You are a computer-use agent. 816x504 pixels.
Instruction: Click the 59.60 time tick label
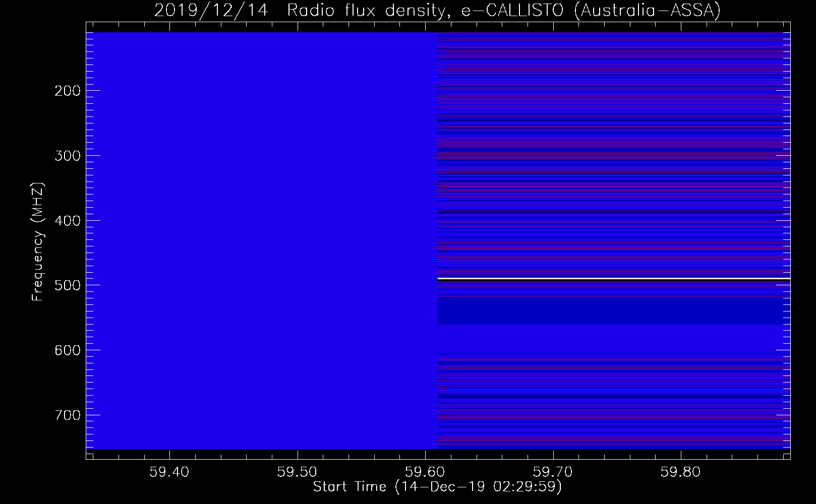[x=426, y=472]
